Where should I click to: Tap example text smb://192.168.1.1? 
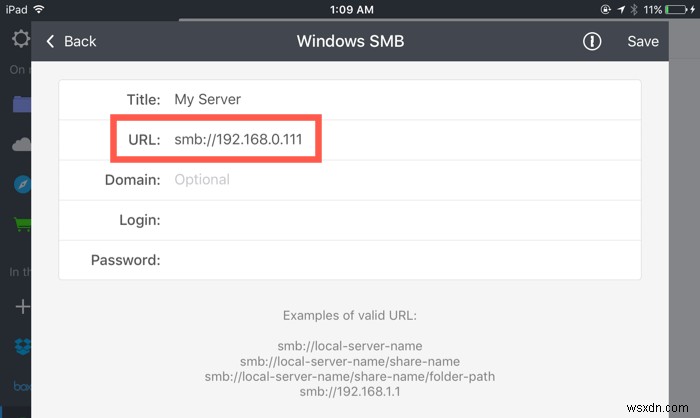[350, 392]
